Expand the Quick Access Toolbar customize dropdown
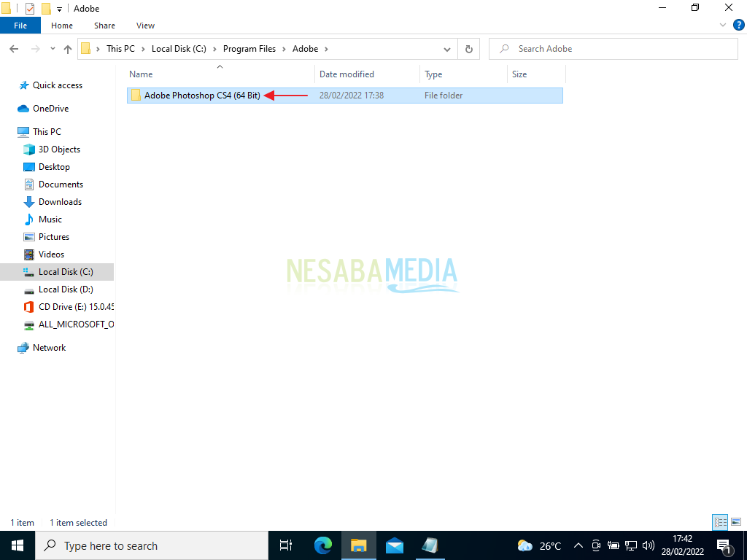747x560 pixels. point(59,8)
